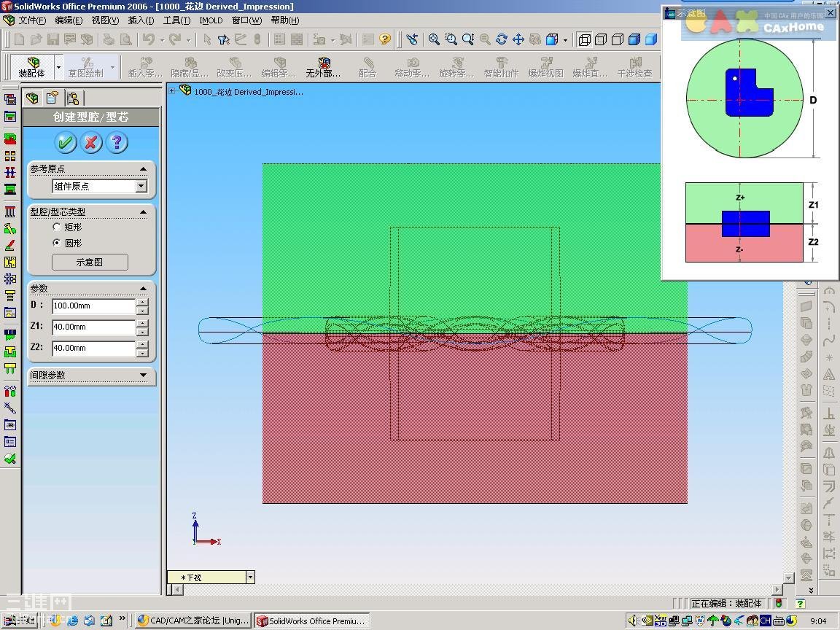Open help via the purple question mark button
This screenshot has width=840, height=630.
coord(117,142)
